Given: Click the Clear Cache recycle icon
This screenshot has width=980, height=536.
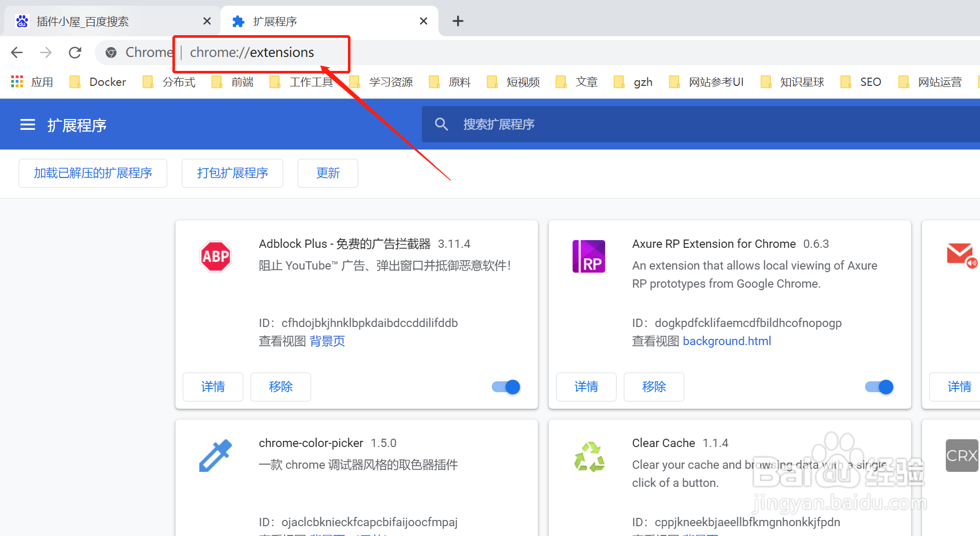Looking at the screenshot, I should point(589,456).
